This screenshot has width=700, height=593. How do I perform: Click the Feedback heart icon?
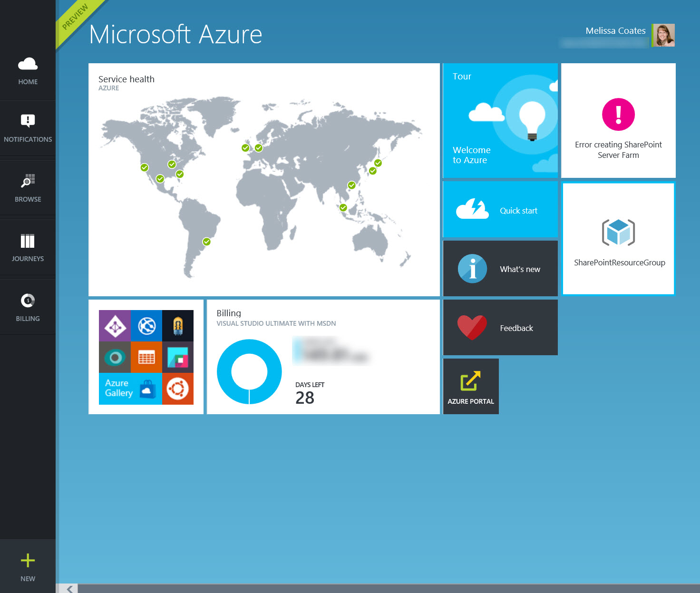coord(472,328)
